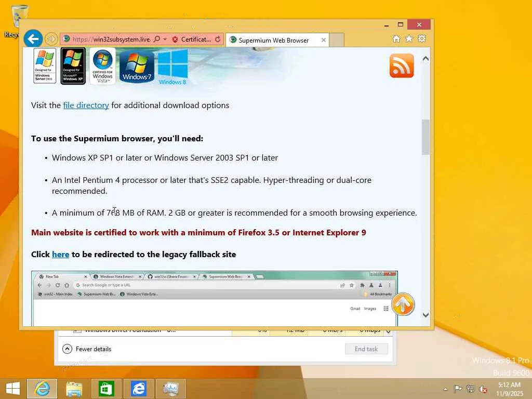Click heading 'To use the Supermium browser'
532x399 pixels.
coord(117,138)
